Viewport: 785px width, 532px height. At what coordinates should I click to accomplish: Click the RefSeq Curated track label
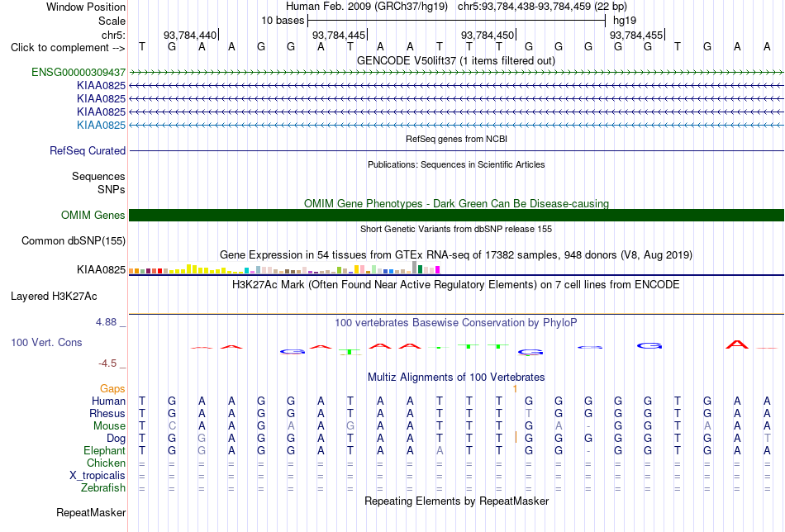point(88,150)
